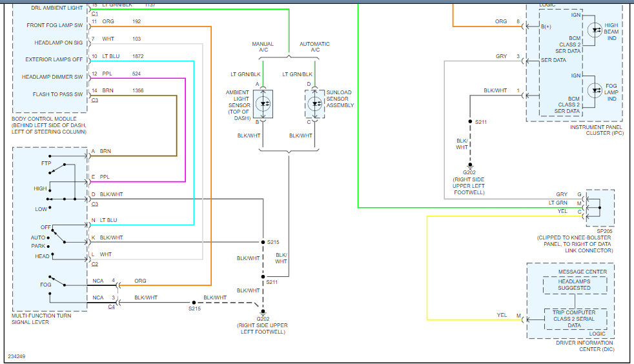Click the S211 splice dot below the IPC
The height and width of the screenshot is (364, 634).
coord(470,121)
